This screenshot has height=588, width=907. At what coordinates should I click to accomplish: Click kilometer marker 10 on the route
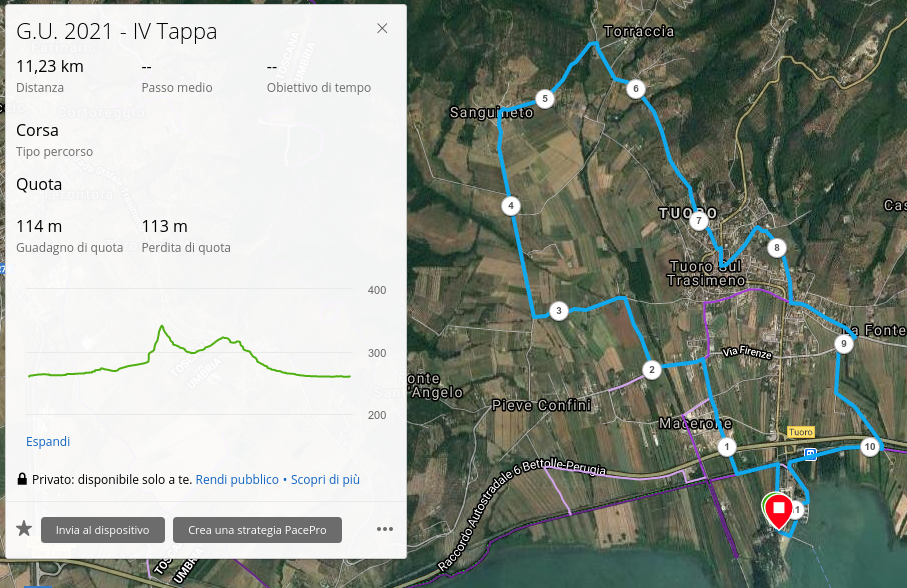point(870,446)
